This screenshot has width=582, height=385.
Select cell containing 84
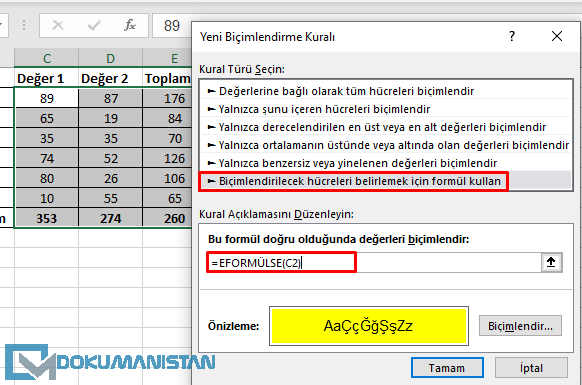[167, 118]
